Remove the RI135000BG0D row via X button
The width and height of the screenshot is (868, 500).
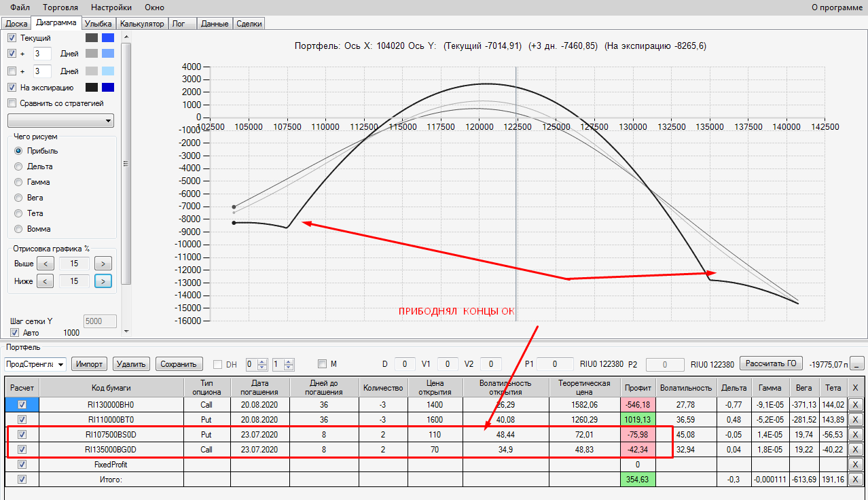point(856,449)
